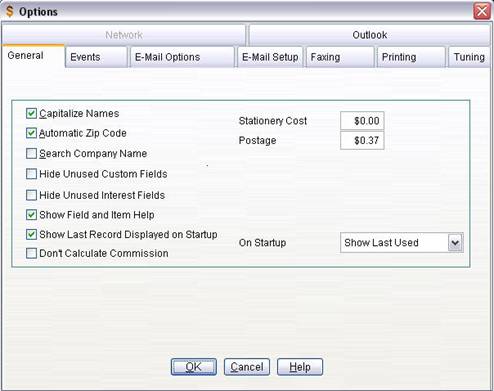This screenshot has width=494, height=391.
Task: Click the Cancel button
Action: (x=247, y=367)
